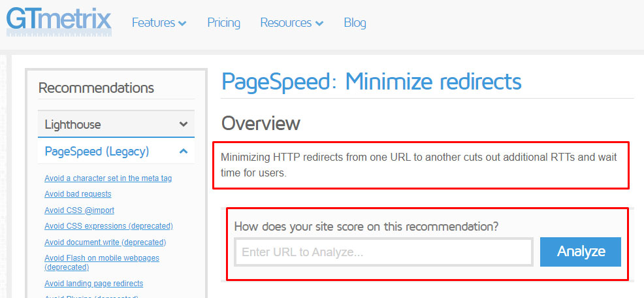This screenshot has width=644, height=298.
Task: Open the Features dropdown menu
Action: [159, 23]
